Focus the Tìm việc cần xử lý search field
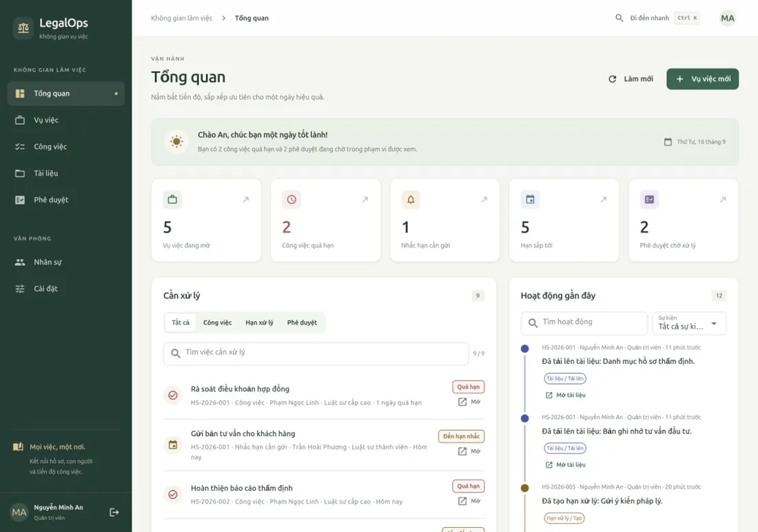 (316, 354)
